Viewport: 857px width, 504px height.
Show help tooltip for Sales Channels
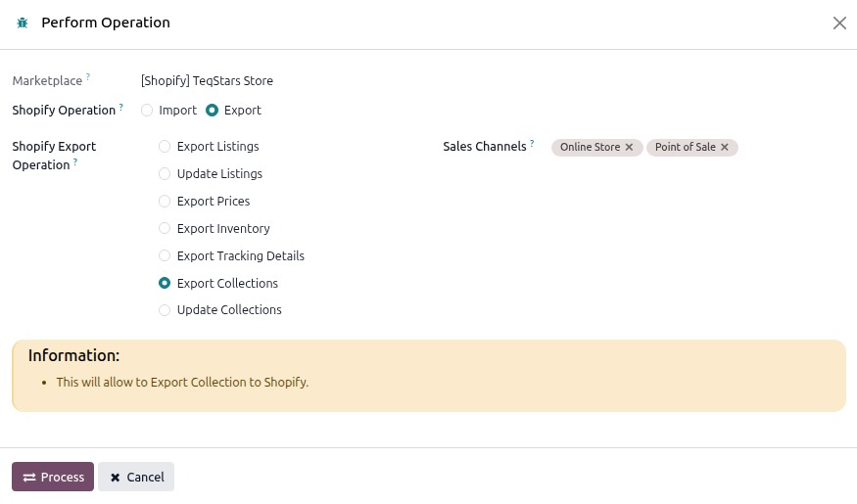point(532,143)
